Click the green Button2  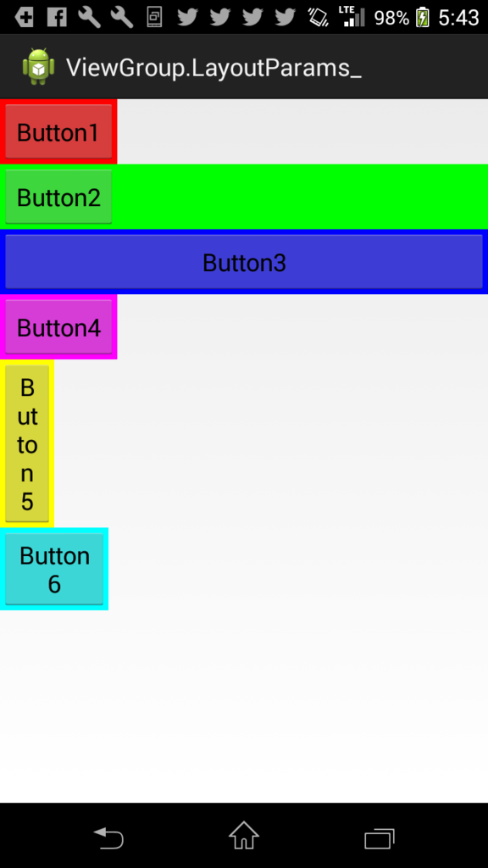pos(58,197)
